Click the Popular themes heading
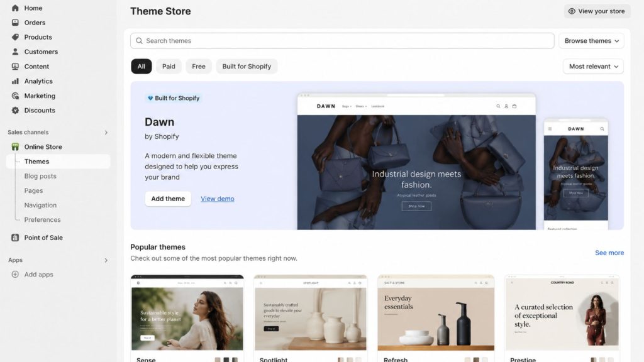 coord(158,247)
